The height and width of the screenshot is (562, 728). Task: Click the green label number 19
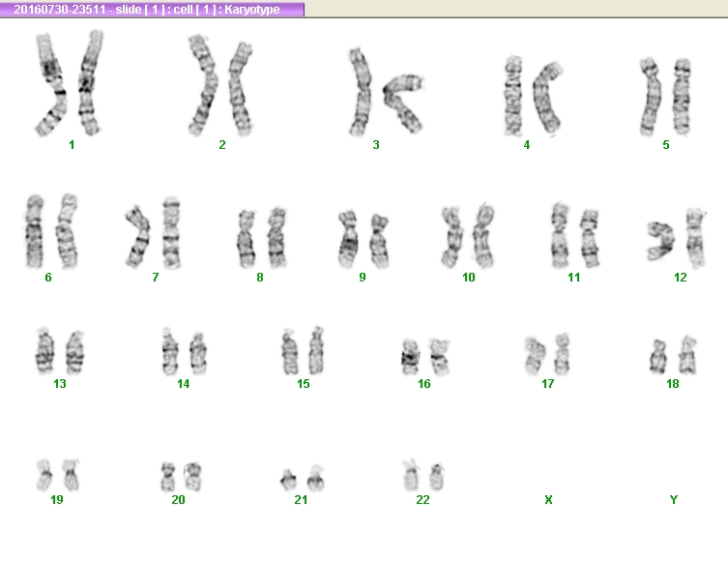pyautogui.click(x=57, y=500)
